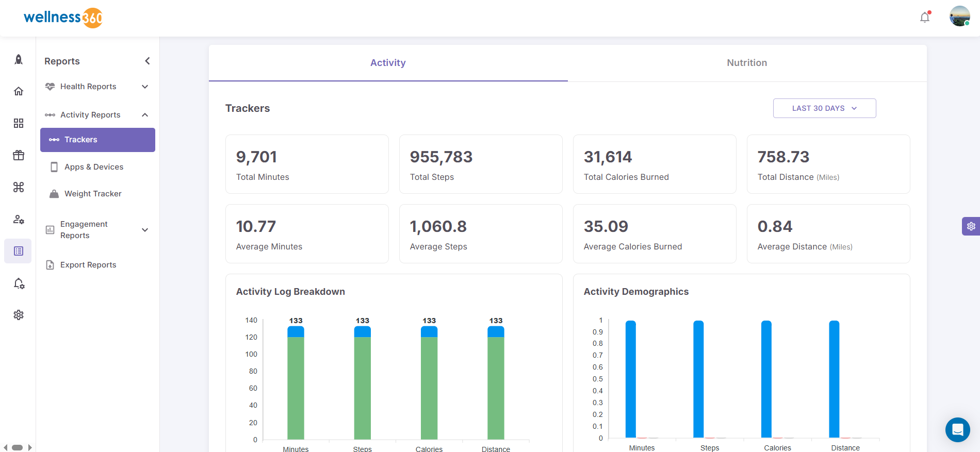
Task: Open Apps & Devices page
Action: [94, 167]
